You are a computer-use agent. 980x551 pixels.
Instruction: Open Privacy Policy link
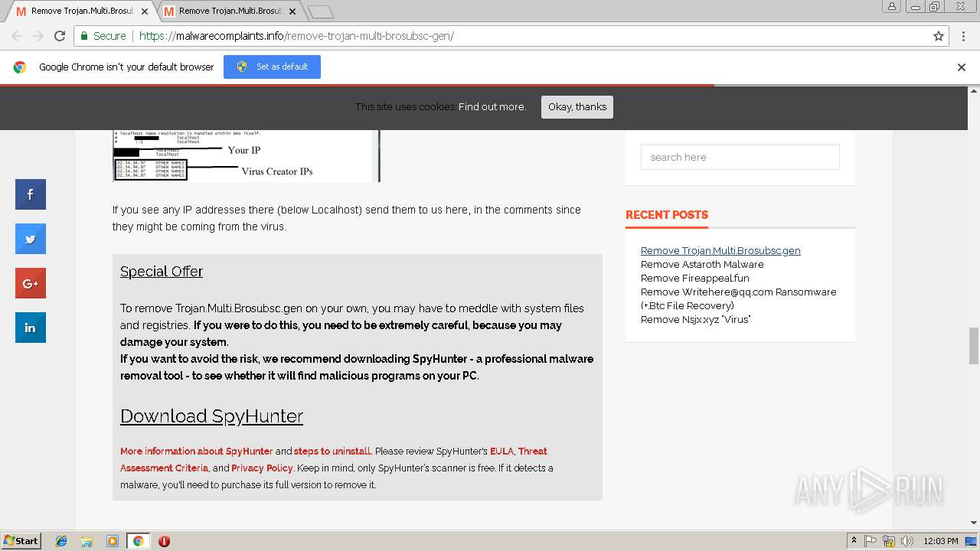click(x=262, y=468)
